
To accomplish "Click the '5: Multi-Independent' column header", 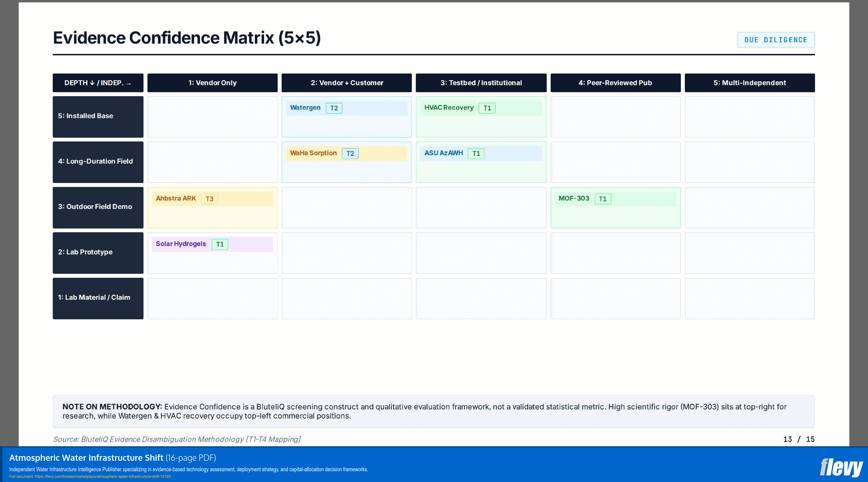I will (750, 83).
